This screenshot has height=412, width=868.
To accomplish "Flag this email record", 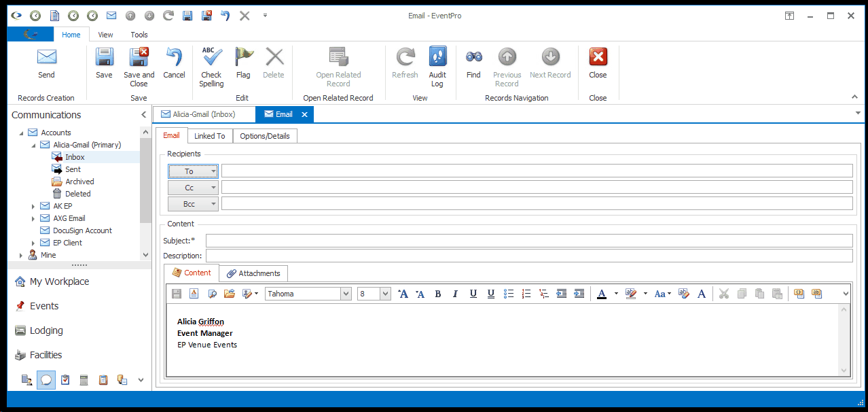I will [x=243, y=63].
